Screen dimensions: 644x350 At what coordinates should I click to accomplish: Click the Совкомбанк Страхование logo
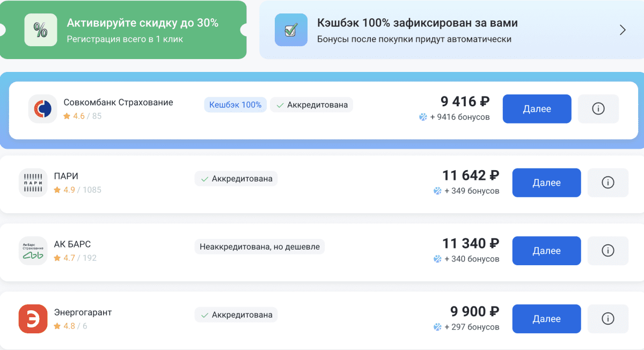(43, 109)
